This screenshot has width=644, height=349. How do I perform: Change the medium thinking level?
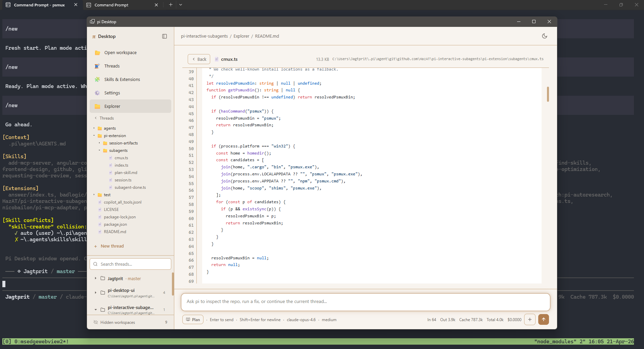(x=329, y=320)
